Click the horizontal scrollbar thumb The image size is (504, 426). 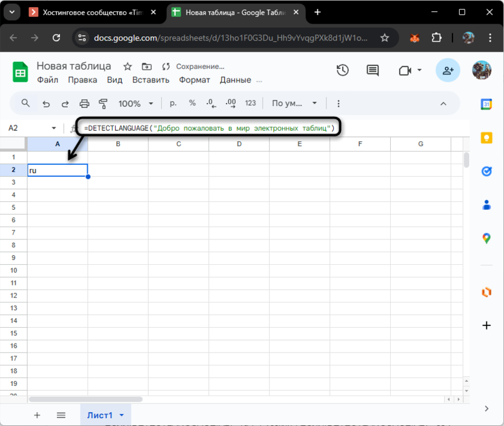coord(85,399)
